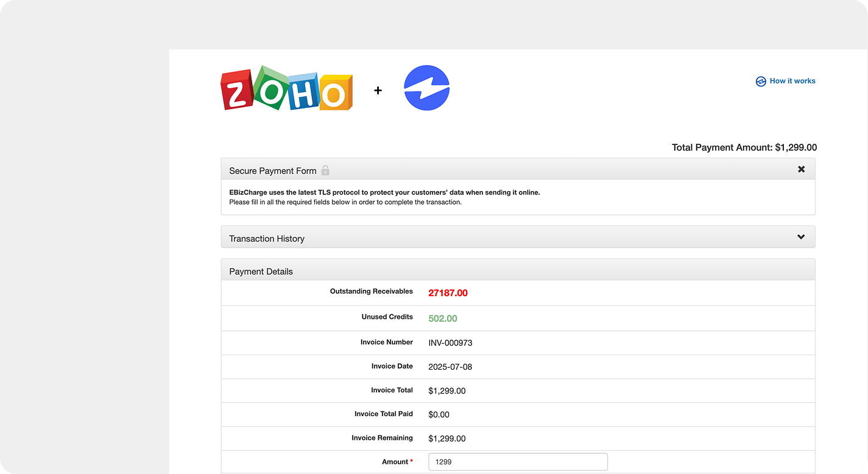Click the Outstanding Receivables label
The width and height of the screenshot is (868, 474).
coord(372,291)
